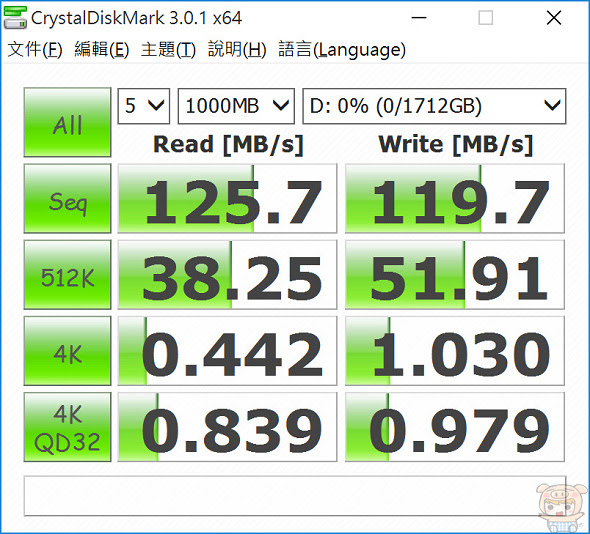Select the Seq write result 119.7
Image resolution: width=590 pixels, height=534 pixels.
click(x=455, y=199)
